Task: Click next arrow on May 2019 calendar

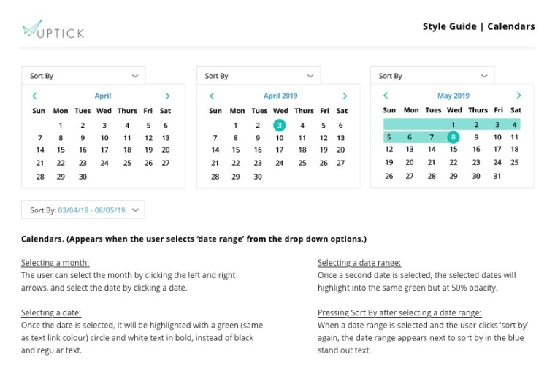Action: [x=518, y=96]
